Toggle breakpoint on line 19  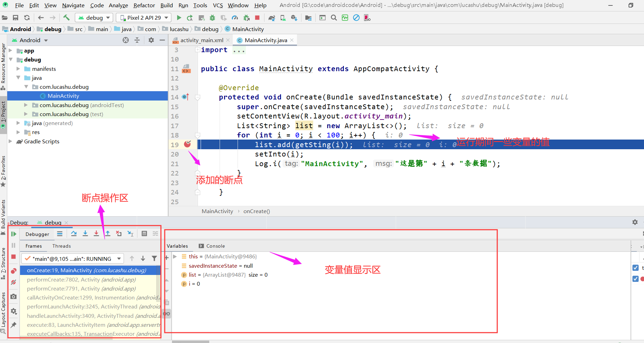coord(188,144)
